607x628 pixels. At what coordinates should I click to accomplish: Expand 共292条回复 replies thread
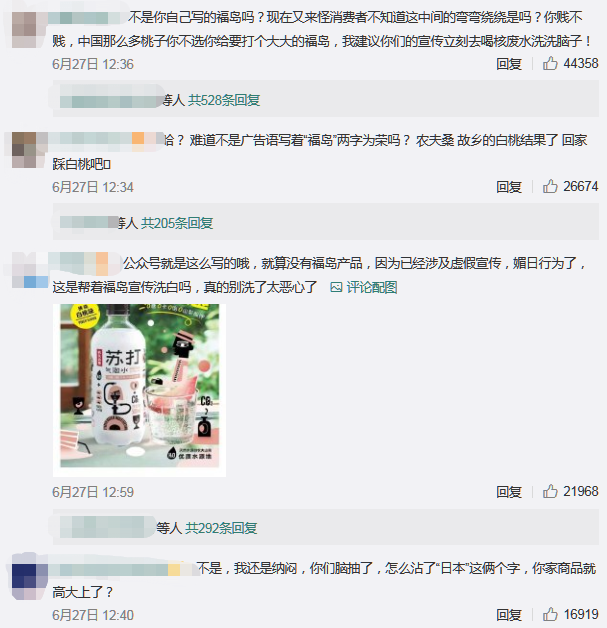coord(221,528)
